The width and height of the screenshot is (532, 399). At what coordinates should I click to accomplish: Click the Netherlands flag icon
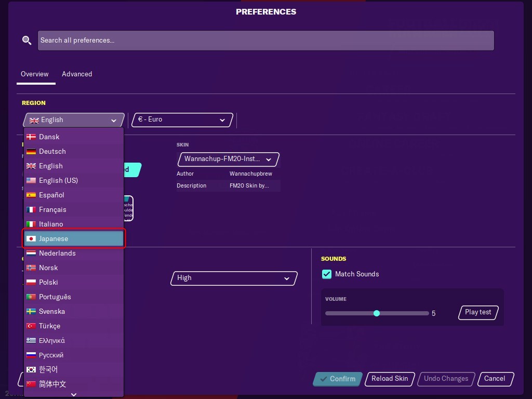(x=31, y=254)
